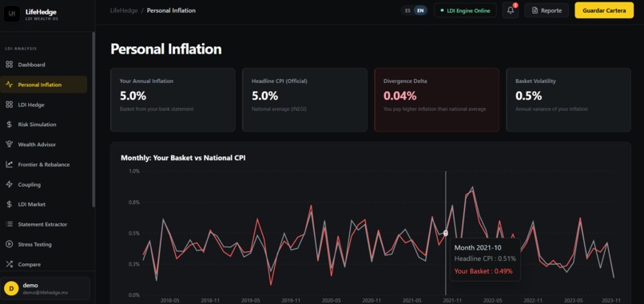Click 'National average (INEGI)' caption
The width and height of the screenshot is (644, 304).
click(279, 109)
